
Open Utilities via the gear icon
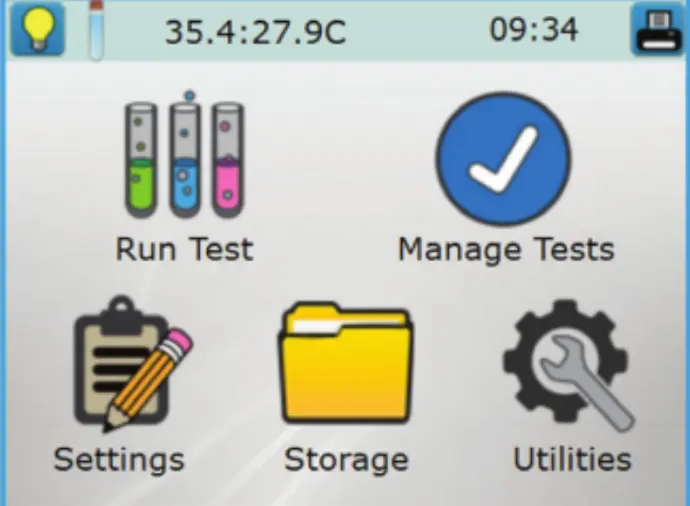[x=568, y=364]
